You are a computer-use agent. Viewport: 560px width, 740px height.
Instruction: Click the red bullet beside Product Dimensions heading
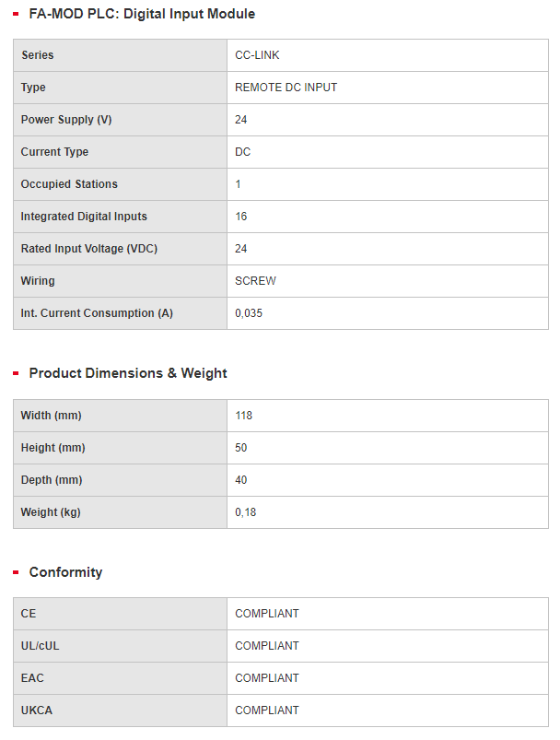pos(16,373)
